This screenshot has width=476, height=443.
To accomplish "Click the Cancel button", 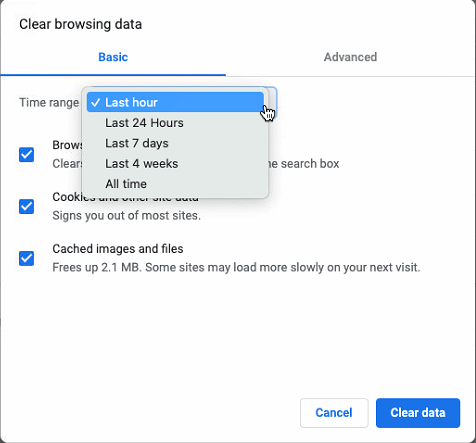I will 334,413.
